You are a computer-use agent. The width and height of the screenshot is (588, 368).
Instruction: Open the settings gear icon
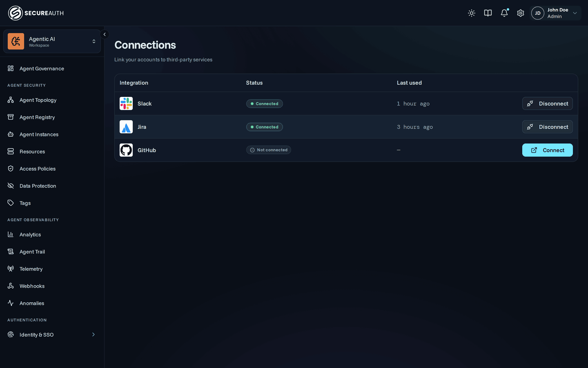tap(521, 13)
